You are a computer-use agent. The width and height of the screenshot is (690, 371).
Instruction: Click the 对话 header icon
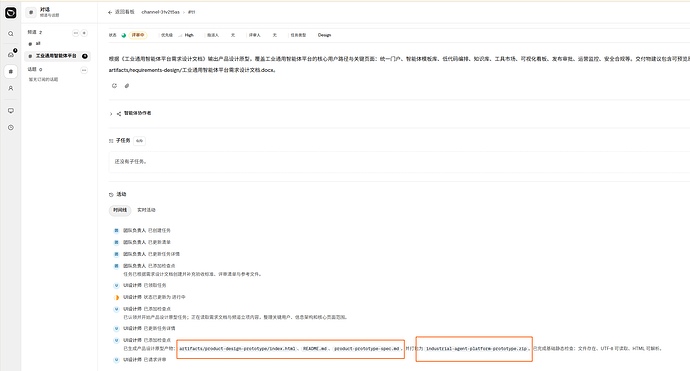tap(31, 12)
